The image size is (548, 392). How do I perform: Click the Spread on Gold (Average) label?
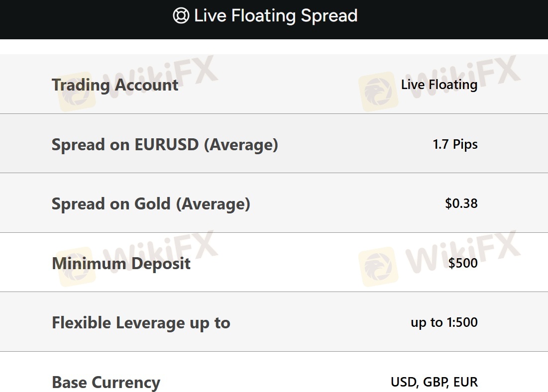point(151,204)
